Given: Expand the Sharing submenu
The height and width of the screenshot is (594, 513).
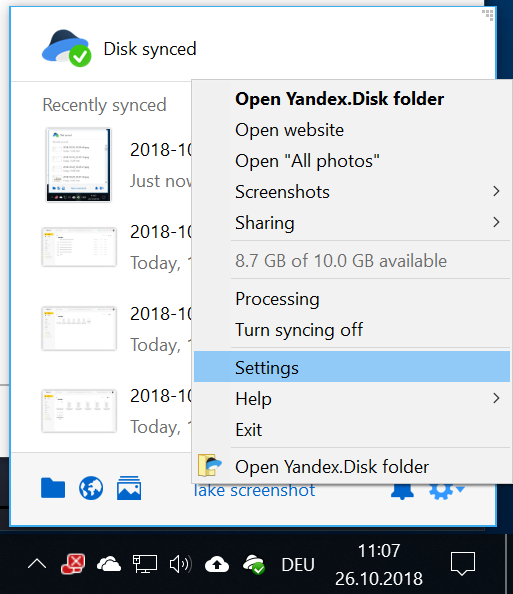Looking at the screenshot, I should (352, 223).
